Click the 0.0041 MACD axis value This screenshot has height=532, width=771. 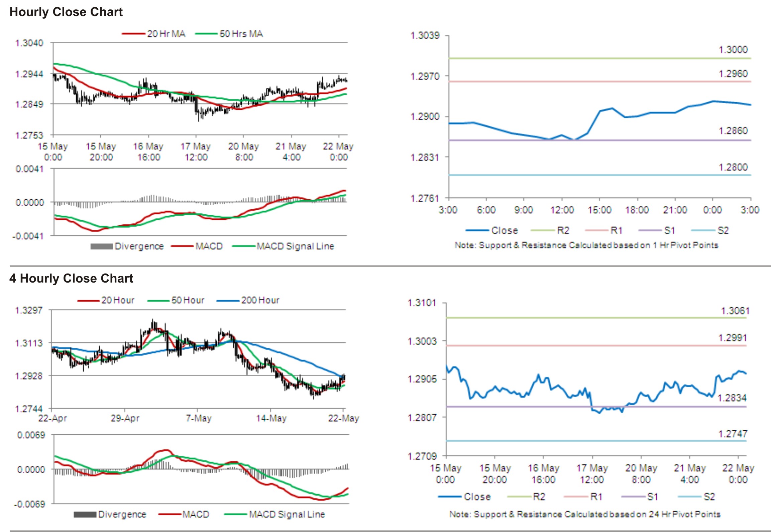pyautogui.click(x=30, y=169)
